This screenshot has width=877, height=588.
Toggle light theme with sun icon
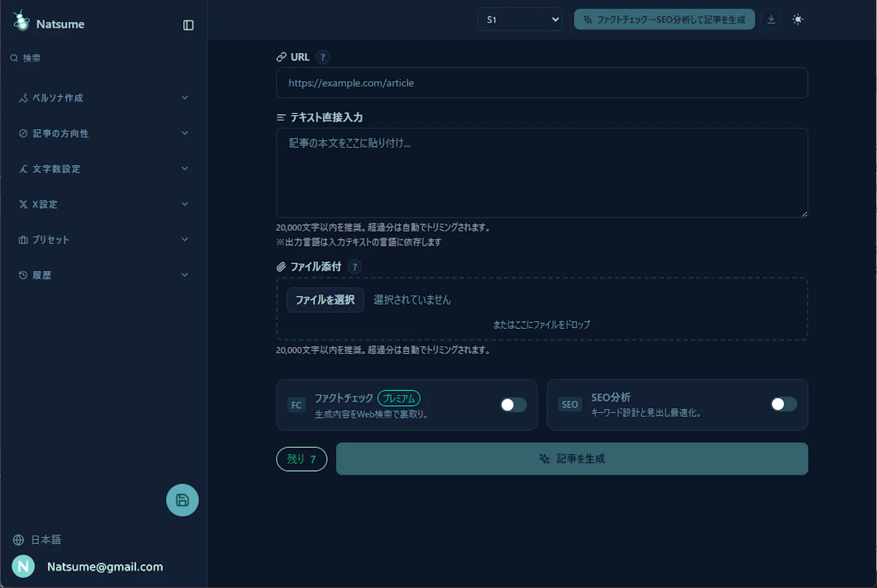point(798,19)
